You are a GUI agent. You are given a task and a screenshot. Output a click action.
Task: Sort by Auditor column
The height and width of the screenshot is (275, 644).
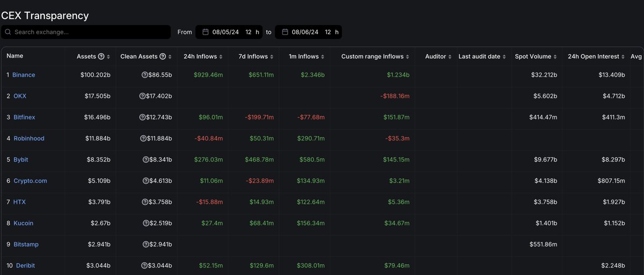tap(451, 57)
